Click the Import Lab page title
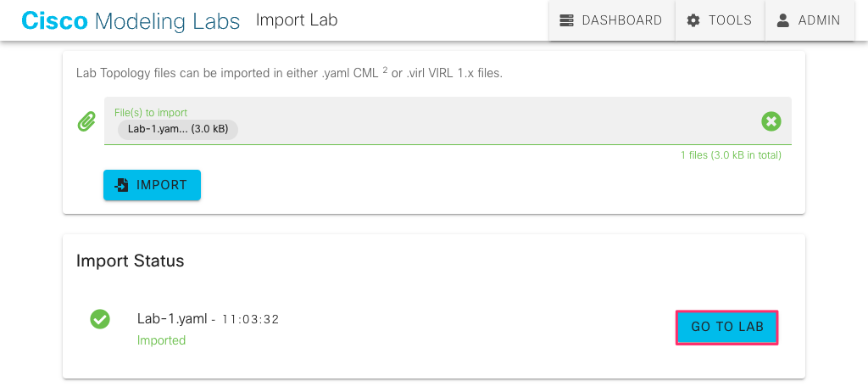 (x=297, y=20)
